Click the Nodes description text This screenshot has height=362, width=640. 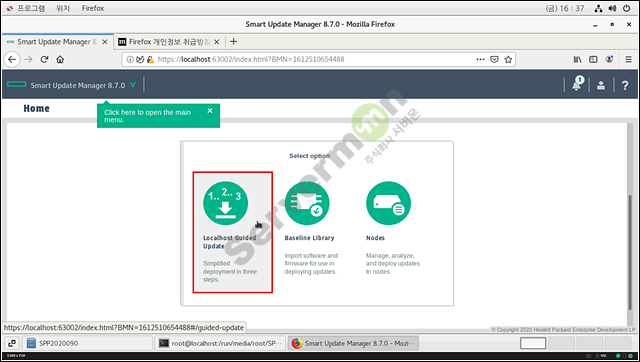point(393,264)
